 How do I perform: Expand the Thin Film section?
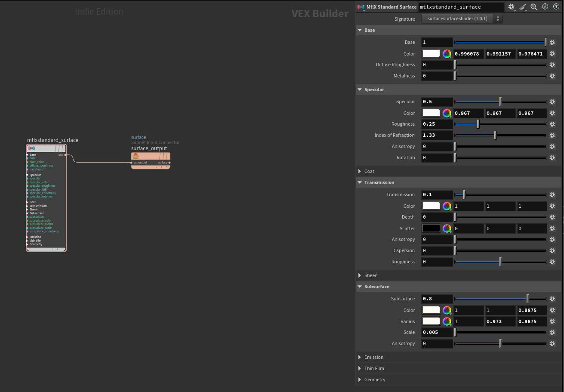pos(360,368)
